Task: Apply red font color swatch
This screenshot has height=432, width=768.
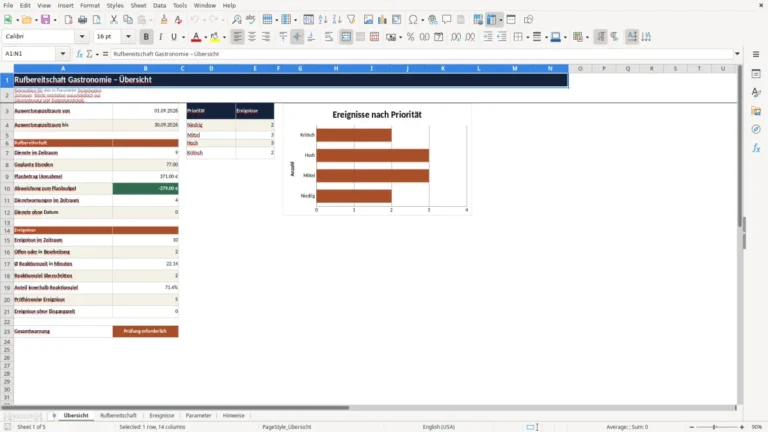Action: 196,37
